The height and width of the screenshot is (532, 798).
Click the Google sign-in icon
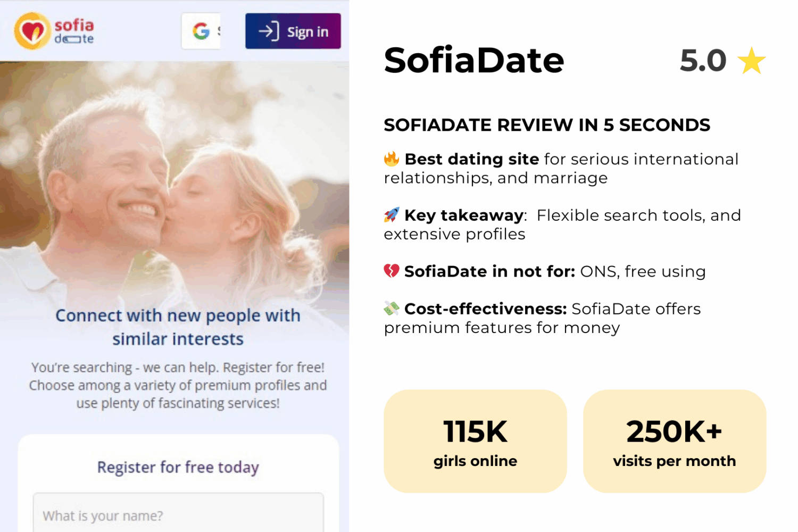201,31
